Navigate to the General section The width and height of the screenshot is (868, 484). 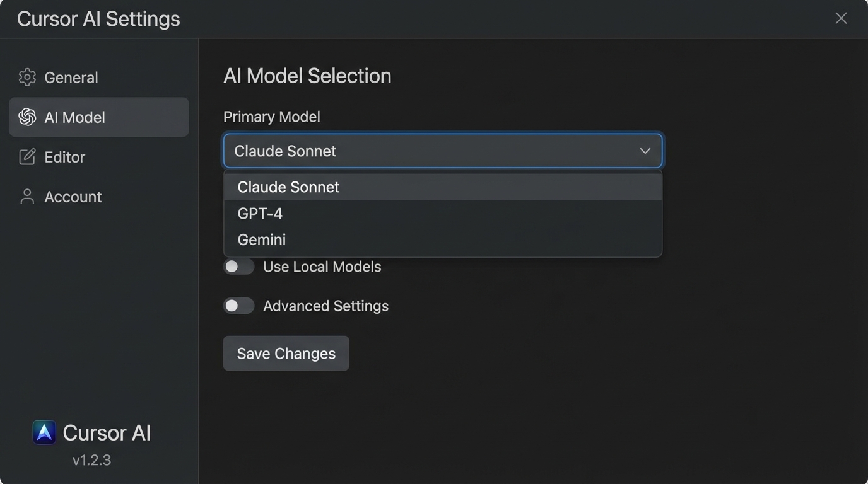tap(71, 77)
